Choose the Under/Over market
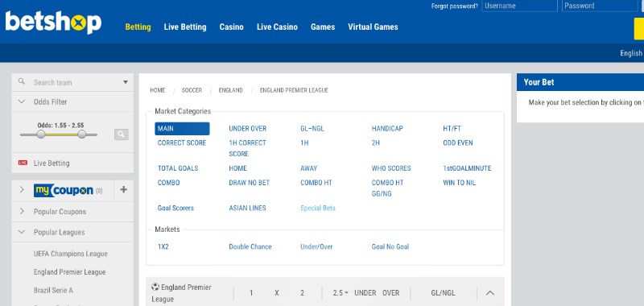Image resolution: width=644 pixels, height=306 pixels. click(x=316, y=247)
